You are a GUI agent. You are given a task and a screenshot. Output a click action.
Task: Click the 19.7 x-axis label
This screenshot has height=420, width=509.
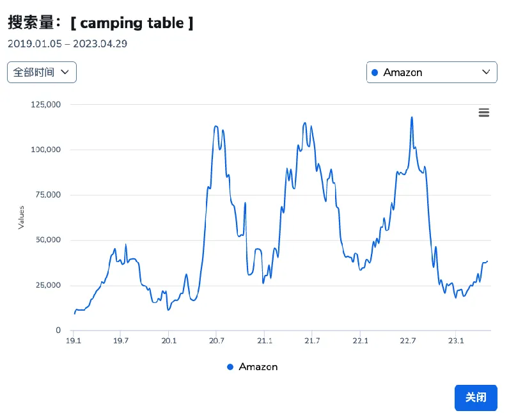tap(121, 341)
